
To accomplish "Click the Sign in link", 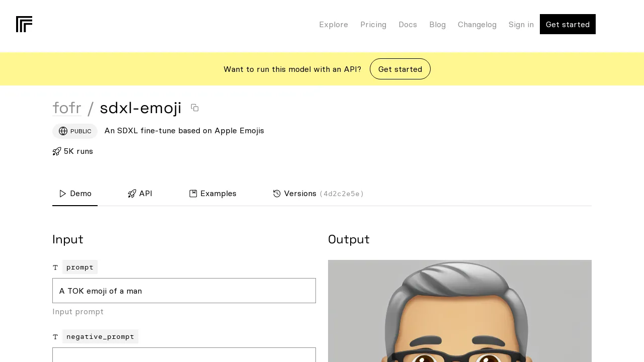I will click(x=521, y=25).
